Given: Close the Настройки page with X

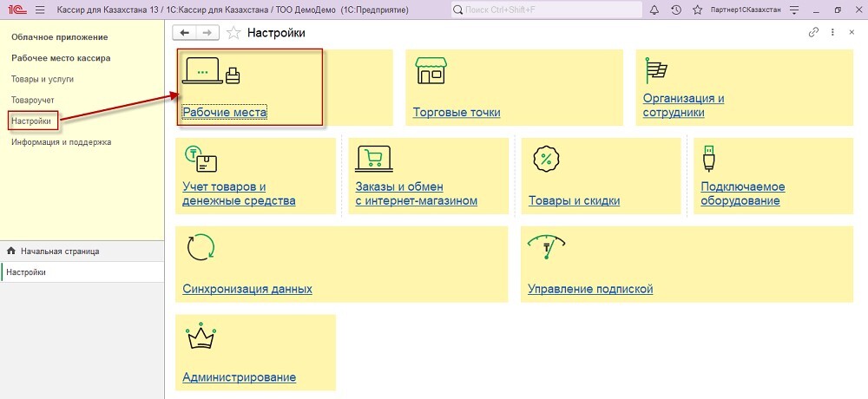Looking at the screenshot, I should (x=852, y=33).
